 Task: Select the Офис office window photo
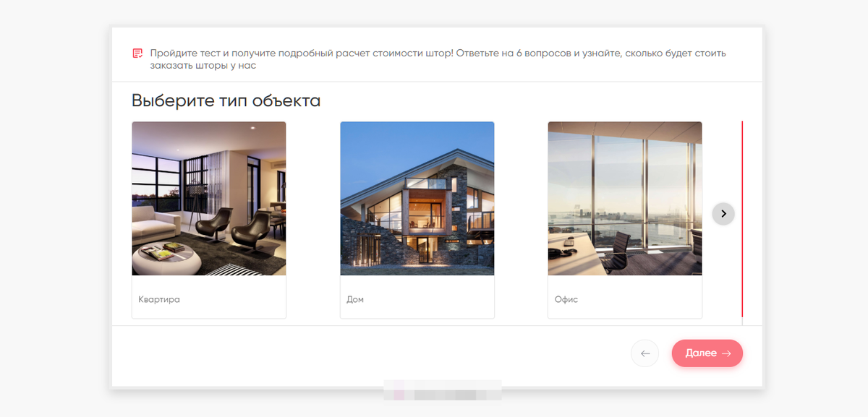(x=625, y=199)
